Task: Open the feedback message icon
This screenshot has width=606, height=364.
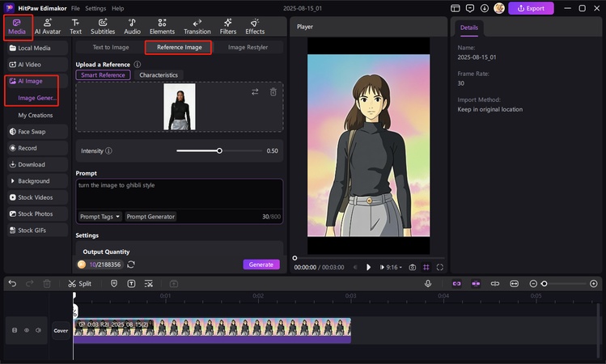Action: 470,8
